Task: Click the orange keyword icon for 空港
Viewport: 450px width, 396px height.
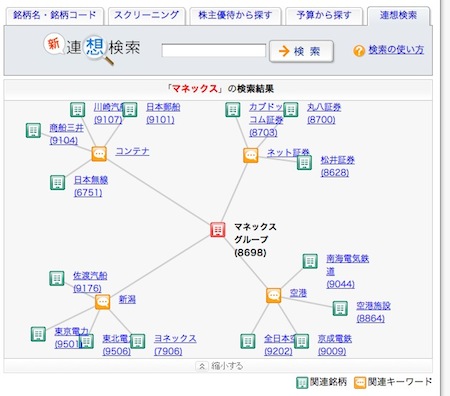Action: pos(274,296)
